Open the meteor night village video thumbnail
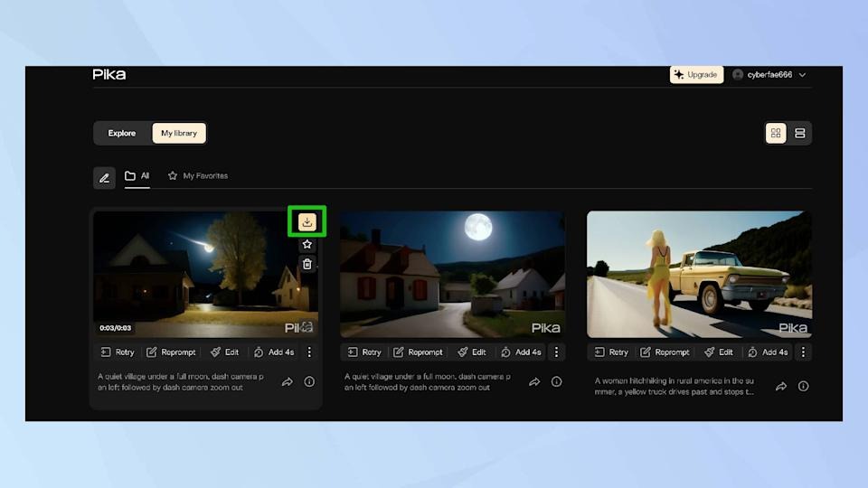This screenshot has width=868, height=488. [205, 275]
